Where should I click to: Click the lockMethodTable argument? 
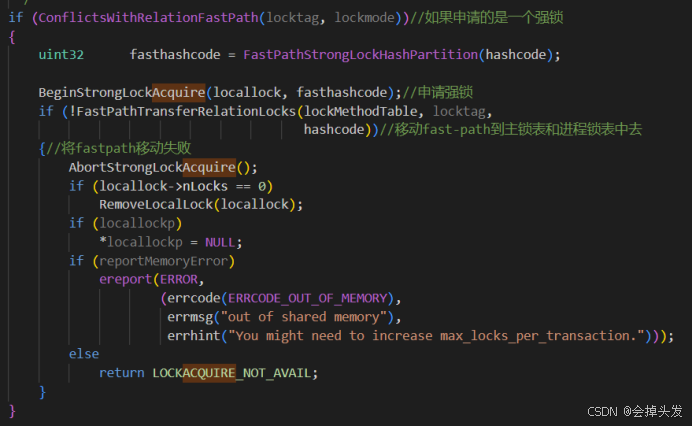coord(361,111)
